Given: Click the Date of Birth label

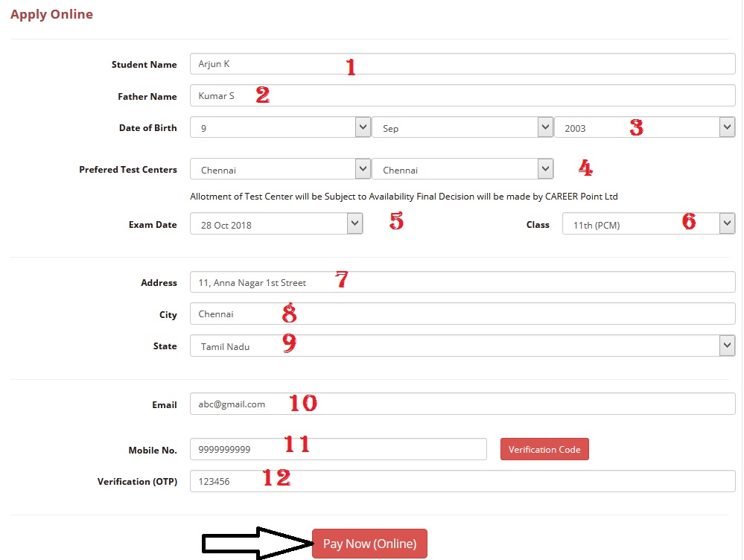Looking at the screenshot, I should (x=147, y=128).
